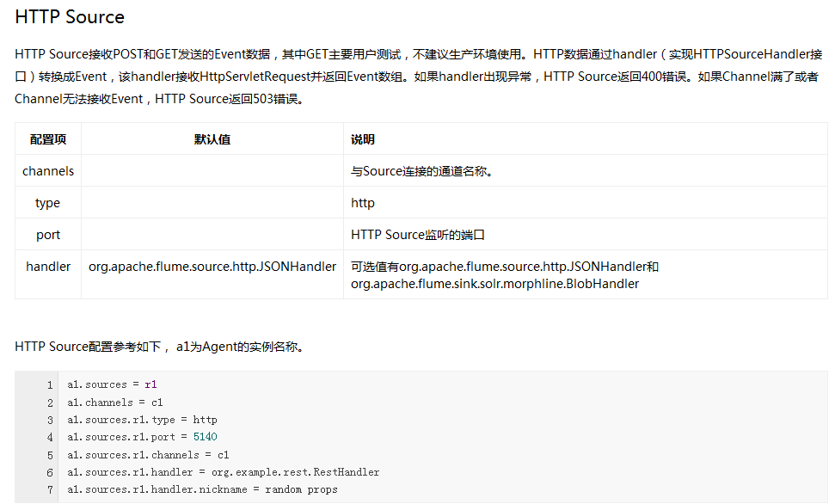Click the HTTP Source heading
The width and height of the screenshot is (829, 504).
tap(70, 17)
